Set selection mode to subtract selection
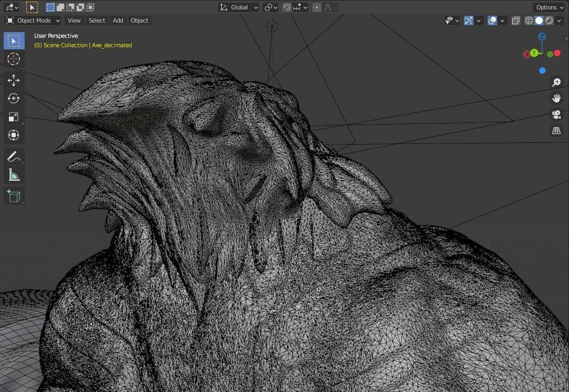This screenshot has width=569, height=392. click(x=70, y=7)
